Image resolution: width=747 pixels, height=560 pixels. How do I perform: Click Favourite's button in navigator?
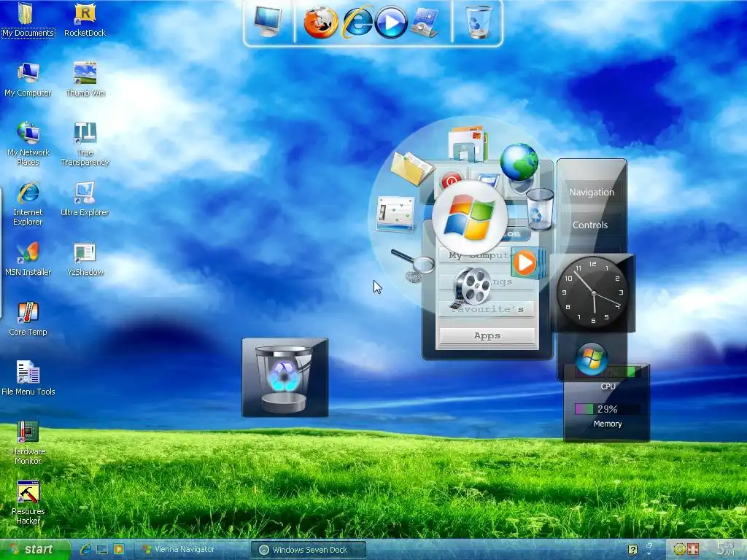pos(487,309)
